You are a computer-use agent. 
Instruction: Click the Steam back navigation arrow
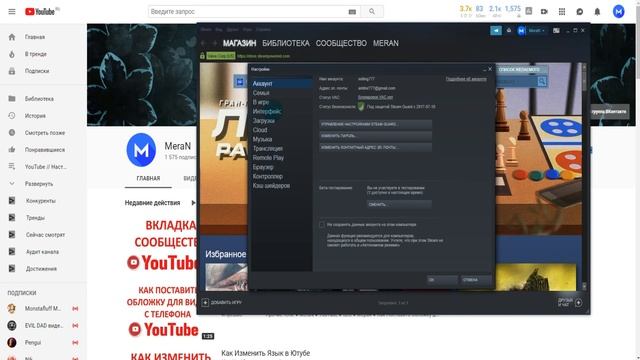(x=204, y=43)
